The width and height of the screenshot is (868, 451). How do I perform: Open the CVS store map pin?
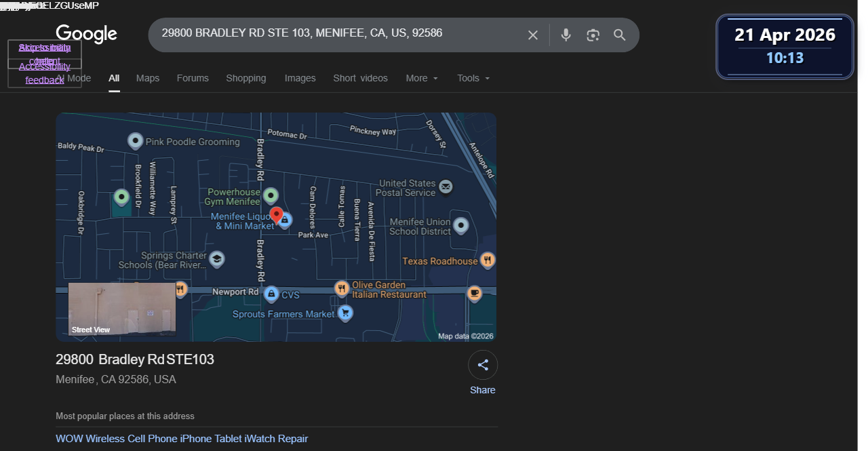271,294
